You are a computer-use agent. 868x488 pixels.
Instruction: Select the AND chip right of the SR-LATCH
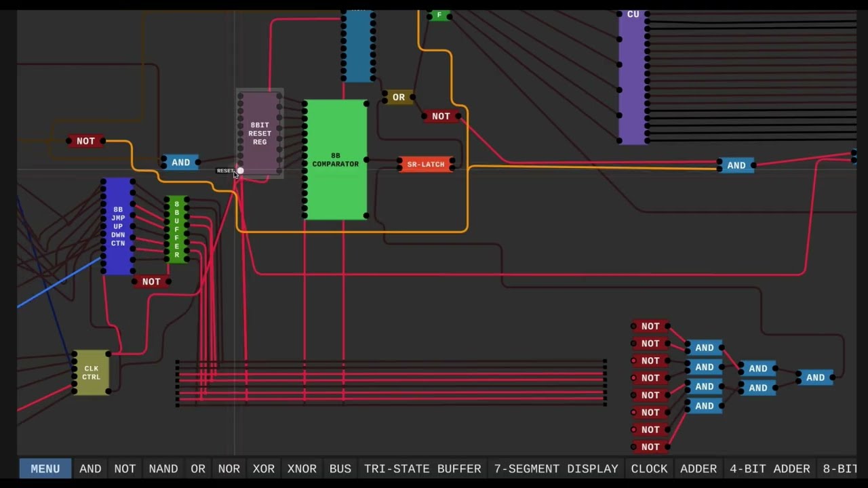(736, 165)
